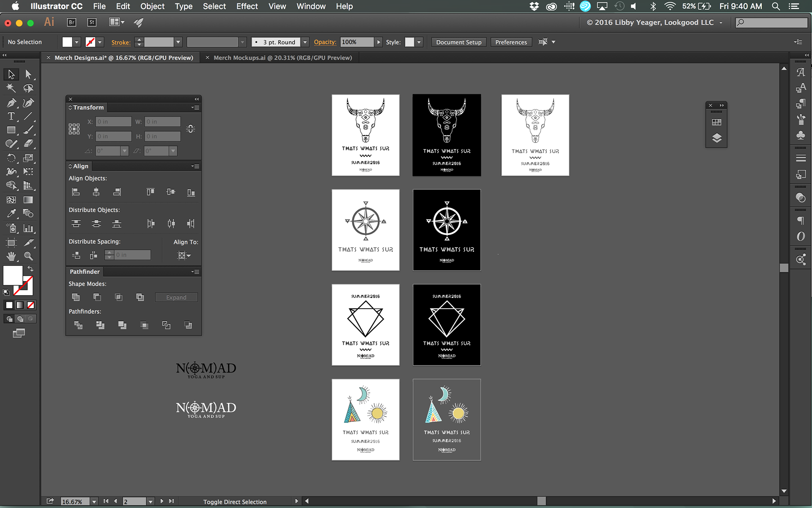The image size is (812, 508).
Task: Click the Unite shape mode icon
Action: 76,297
